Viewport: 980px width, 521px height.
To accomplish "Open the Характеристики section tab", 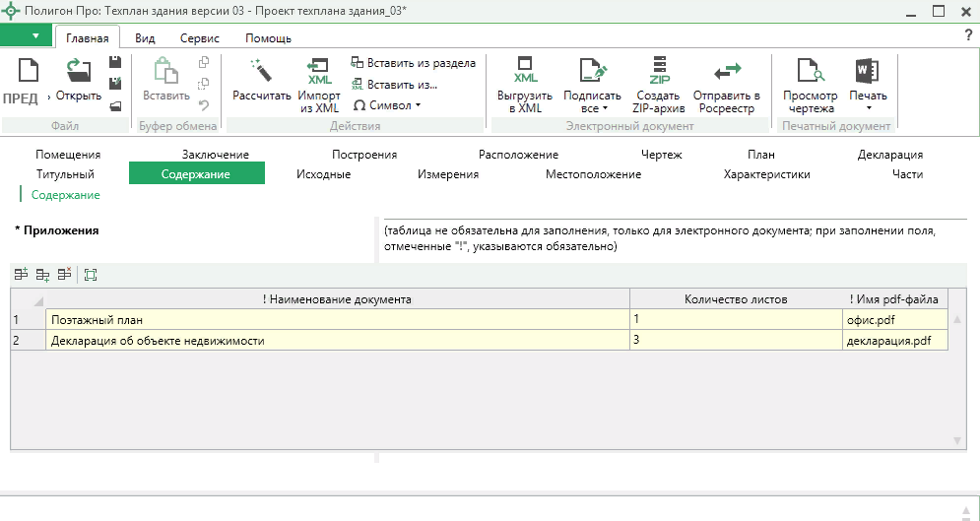I will [766, 174].
